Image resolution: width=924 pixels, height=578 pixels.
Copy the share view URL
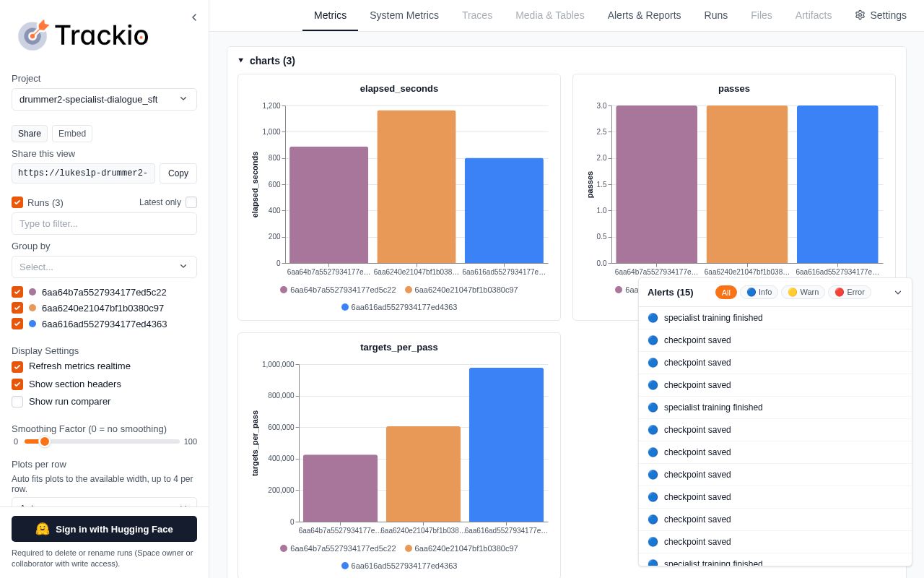[178, 173]
